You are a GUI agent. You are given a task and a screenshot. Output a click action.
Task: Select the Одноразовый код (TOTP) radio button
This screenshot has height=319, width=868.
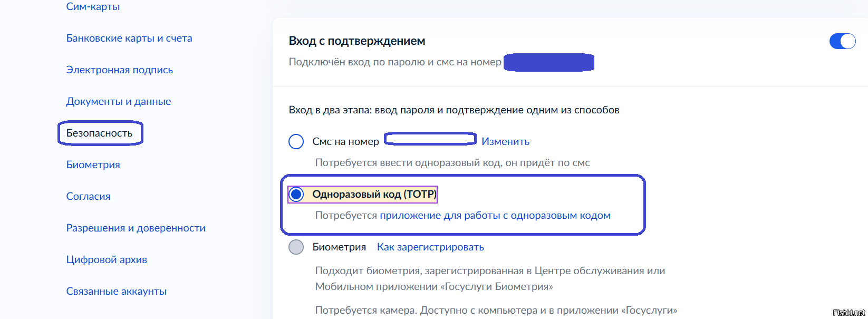click(296, 195)
